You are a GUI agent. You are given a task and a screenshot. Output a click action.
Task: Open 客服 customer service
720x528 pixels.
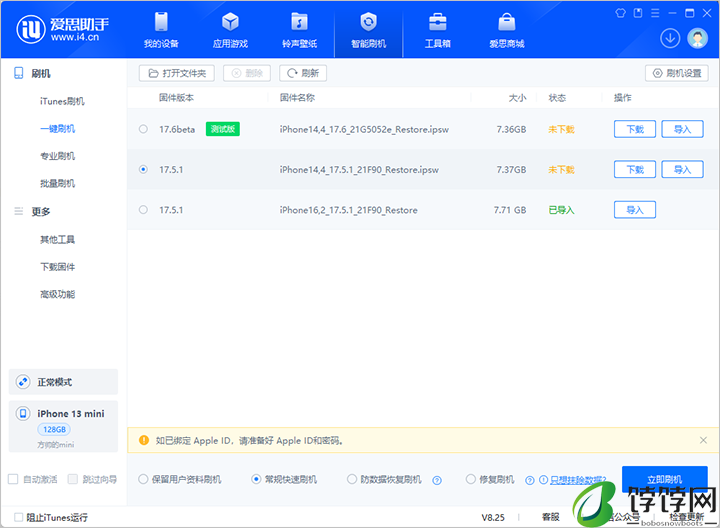tap(550, 517)
